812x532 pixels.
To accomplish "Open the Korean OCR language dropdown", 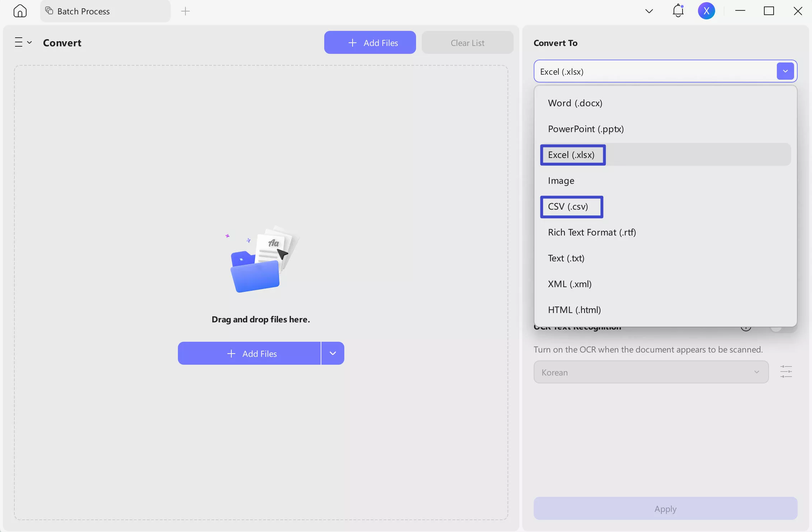I will point(651,372).
